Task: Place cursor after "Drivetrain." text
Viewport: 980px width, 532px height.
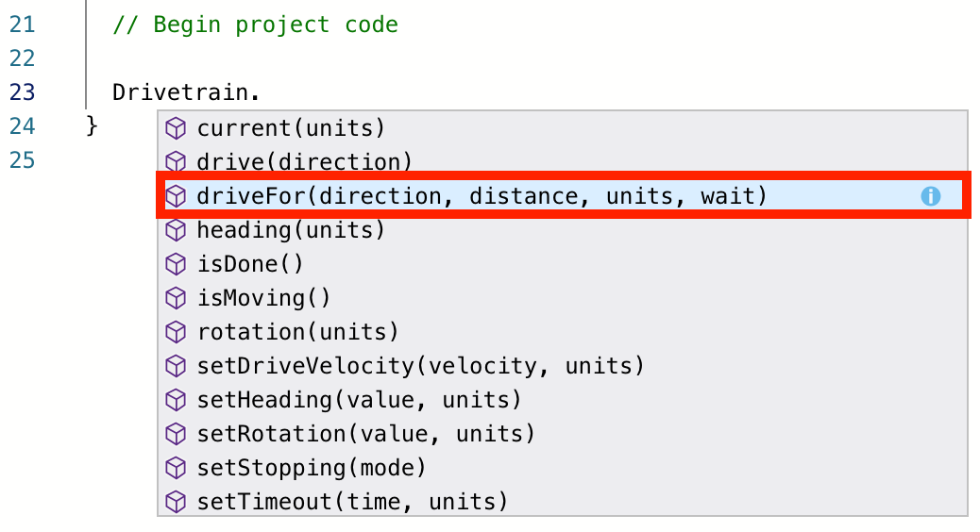Action: click(261, 92)
